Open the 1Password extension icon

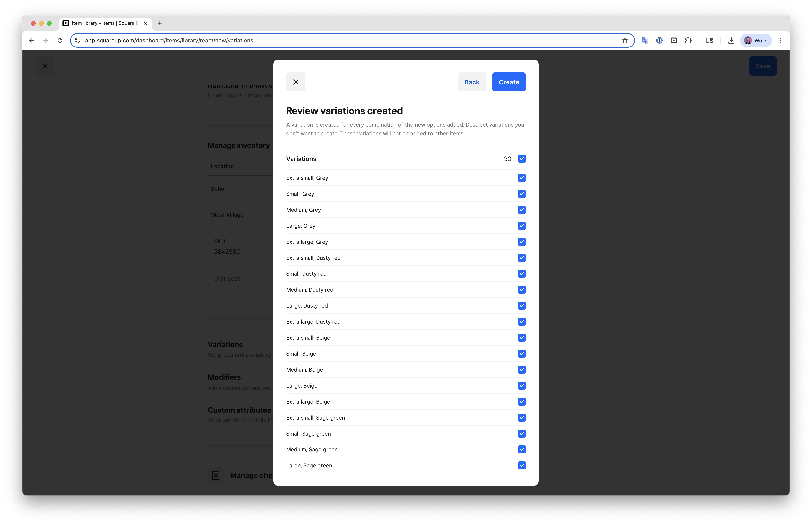(x=659, y=40)
